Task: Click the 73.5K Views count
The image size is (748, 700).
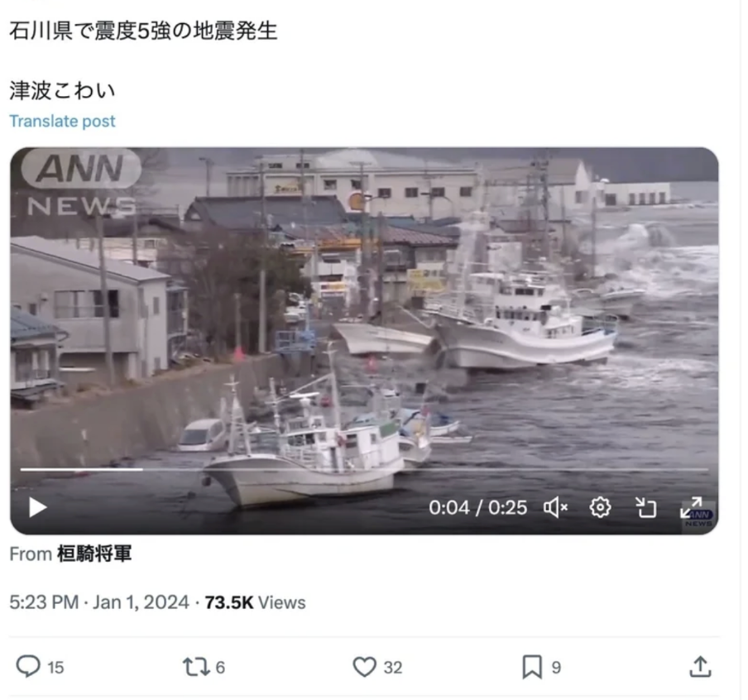Action: 255,602
